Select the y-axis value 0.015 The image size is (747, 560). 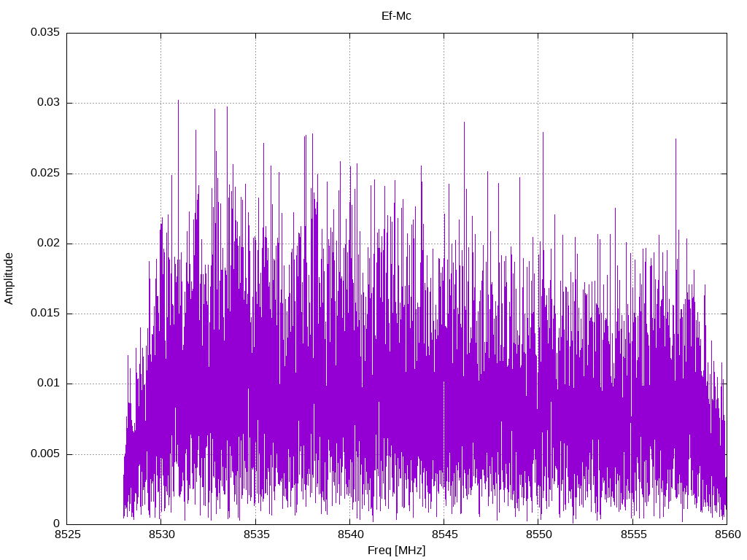click(x=45, y=313)
